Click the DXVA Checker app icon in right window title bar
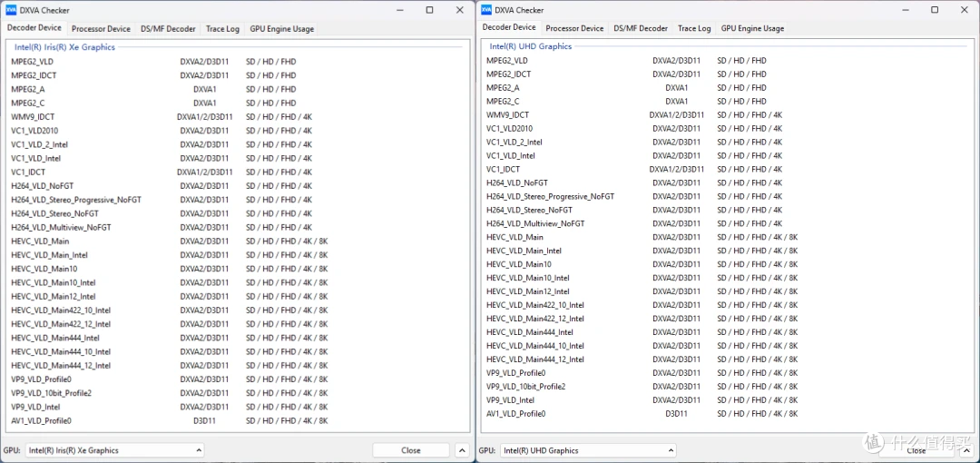The height and width of the screenshot is (463, 980). pos(487,10)
